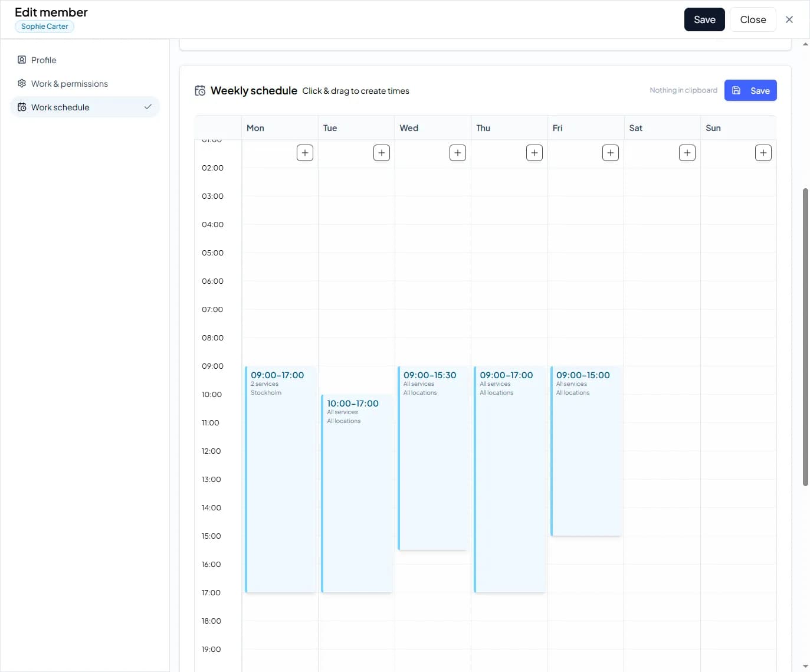
Task: Click the gear icon beside Work & permissions
Action: (21, 83)
